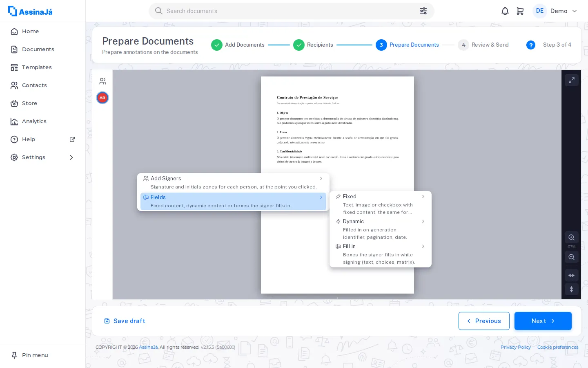The image size is (588, 368).
Task: Zoom out of the document
Action: click(x=571, y=257)
